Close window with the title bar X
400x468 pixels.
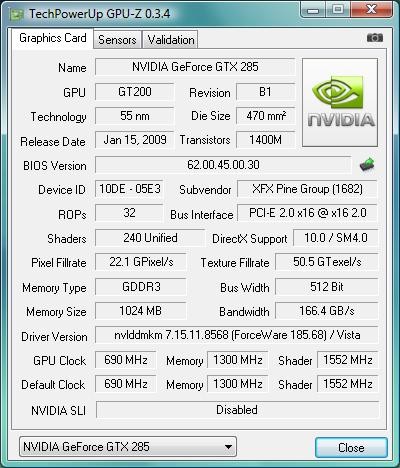tap(371, 9)
